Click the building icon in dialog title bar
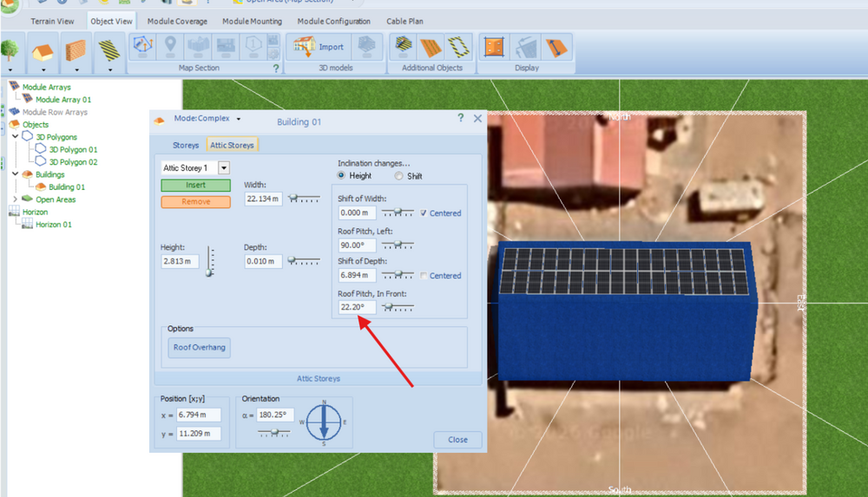Image resolution: width=868 pixels, height=497 pixels. pos(159,121)
